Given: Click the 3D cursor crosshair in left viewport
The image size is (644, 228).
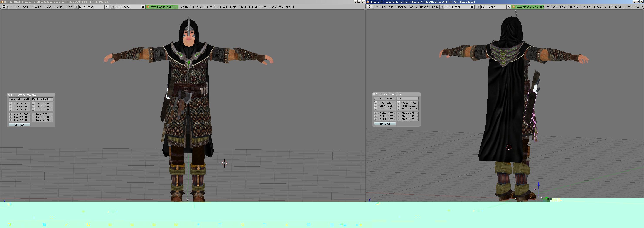Looking at the screenshot, I should (x=224, y=163).
